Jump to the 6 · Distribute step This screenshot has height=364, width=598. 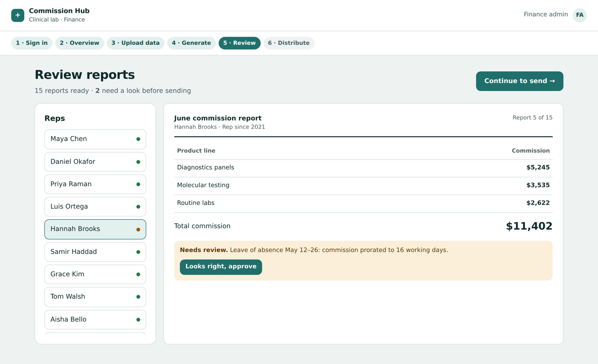[x=289, y=43]
